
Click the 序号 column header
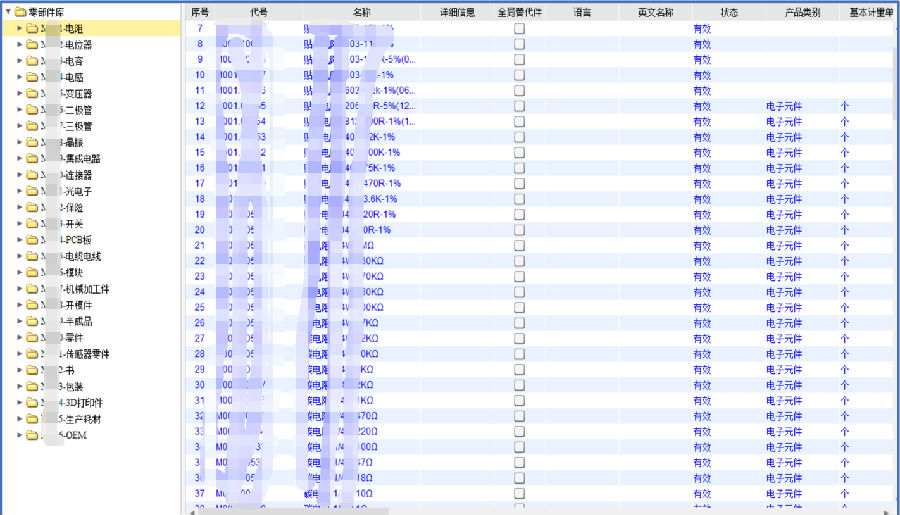200,12
